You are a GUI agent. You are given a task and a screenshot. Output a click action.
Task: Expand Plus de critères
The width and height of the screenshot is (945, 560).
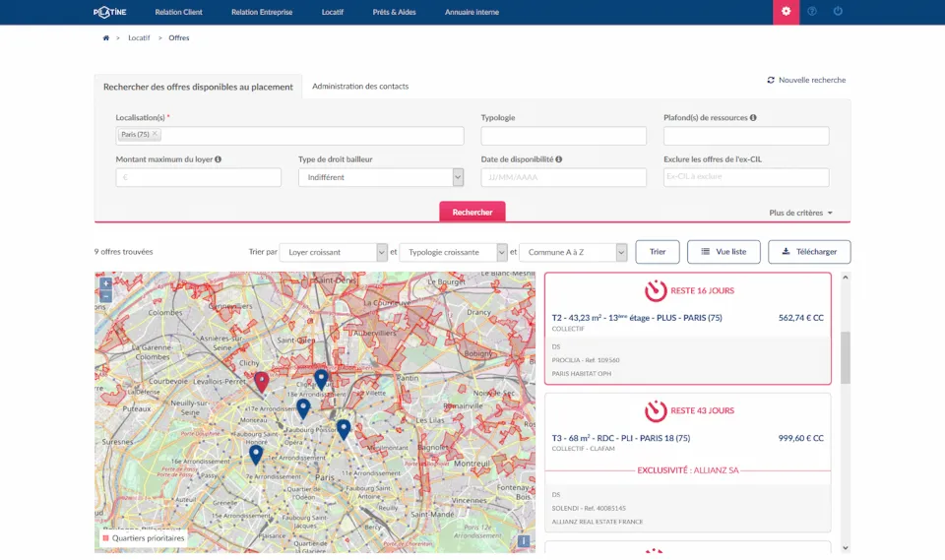coord(801,213)
